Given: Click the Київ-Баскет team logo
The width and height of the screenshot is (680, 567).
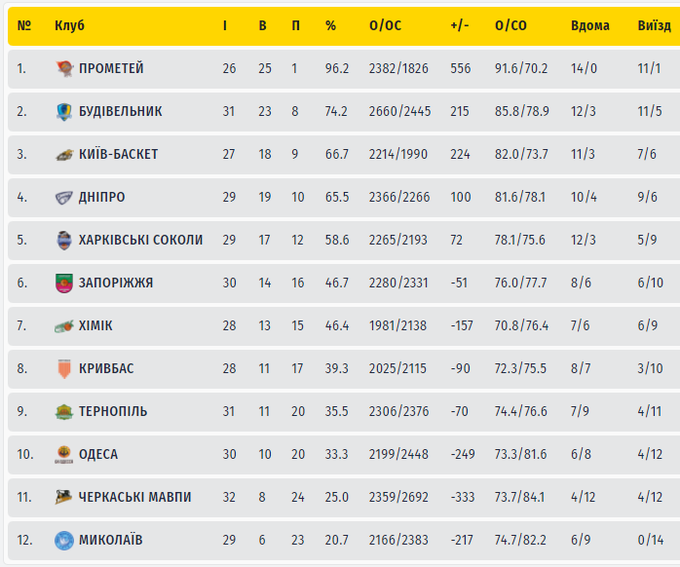Looking at the screenshot, I should (64, 155).
